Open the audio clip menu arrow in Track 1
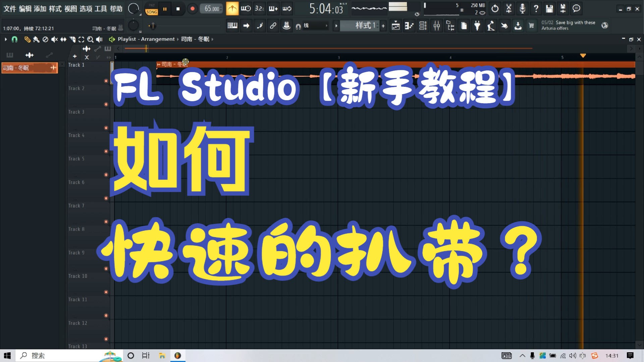Viewport: 644px width, 362px height. click(x=159, y=64)
